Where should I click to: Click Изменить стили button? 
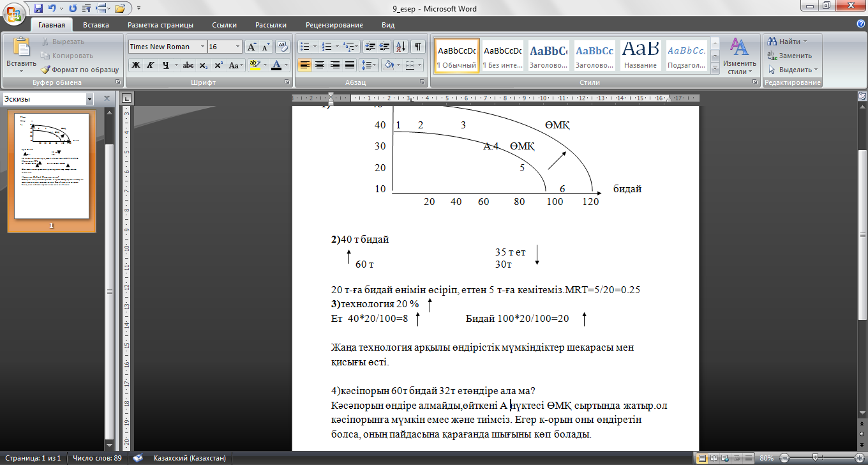click(x=740, y=56)
